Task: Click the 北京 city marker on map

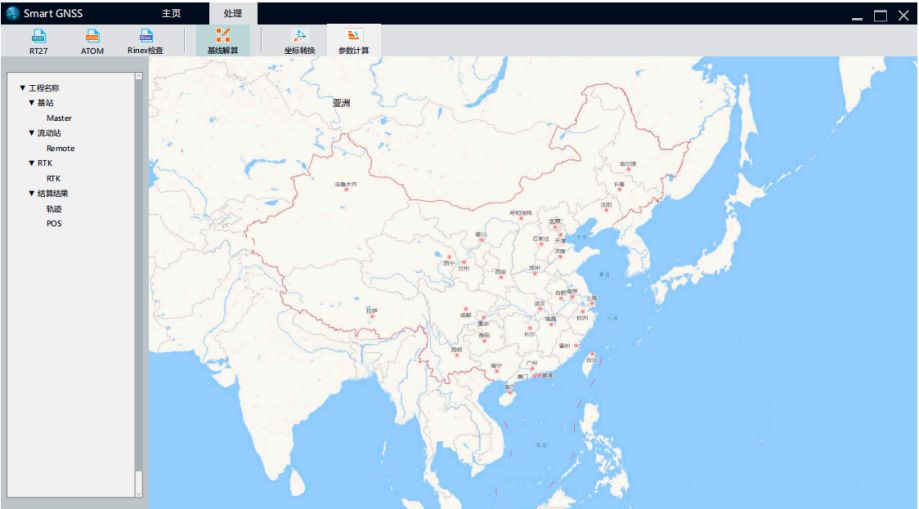Action: (x=556, y=228)
